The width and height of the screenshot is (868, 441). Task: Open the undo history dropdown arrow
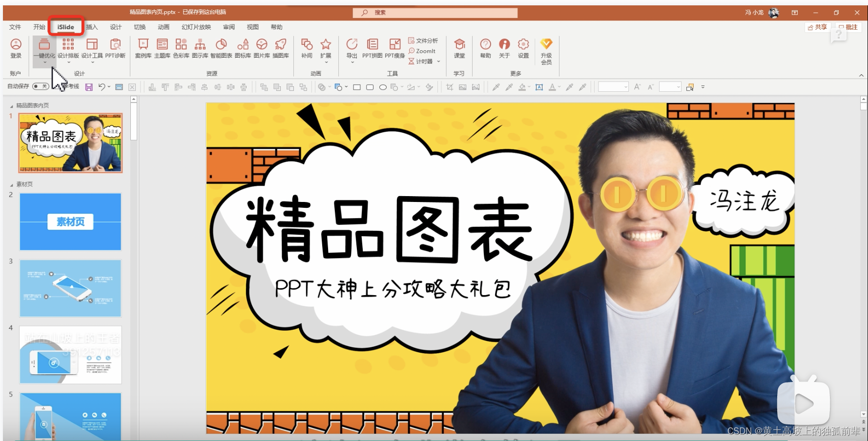(x=109, y=87)
